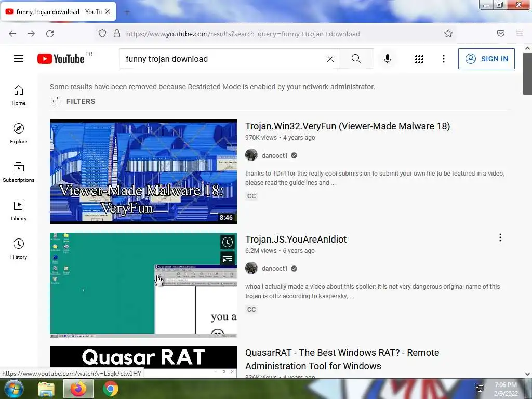Open the Trojan.Win32.VeryFun video title
Viewport: 532px width, 399px height.
348,126
